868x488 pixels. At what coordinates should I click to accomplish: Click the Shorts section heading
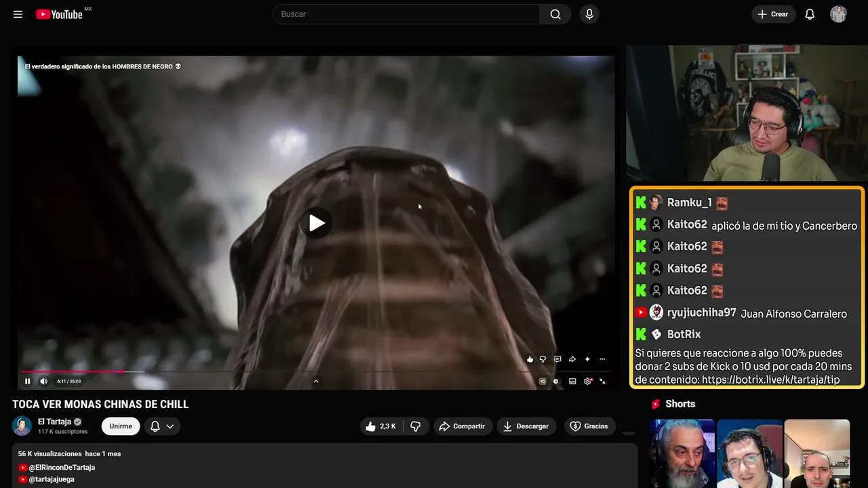(x=680, y=404)
